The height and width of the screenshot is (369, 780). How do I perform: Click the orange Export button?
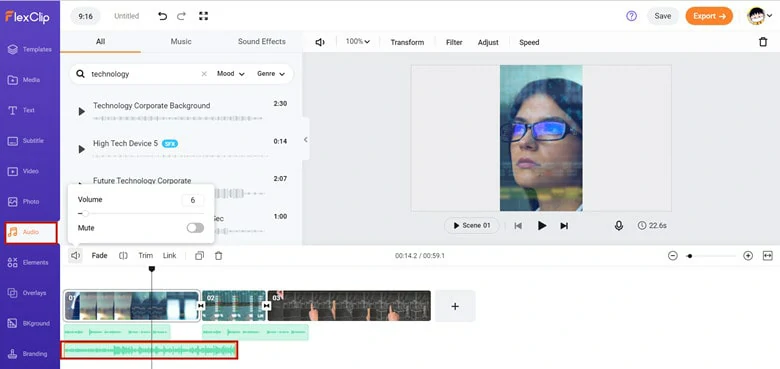[x=709, y=16]
